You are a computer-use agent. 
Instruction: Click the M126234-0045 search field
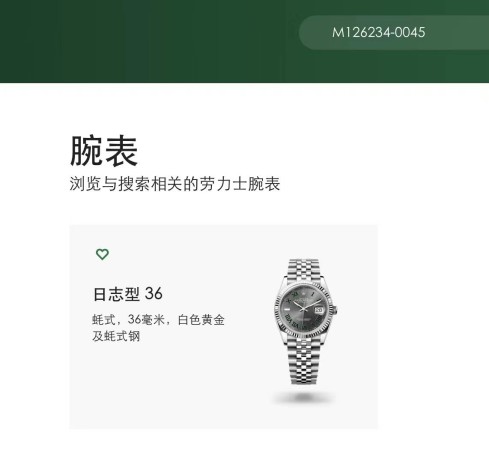(378, 32)
